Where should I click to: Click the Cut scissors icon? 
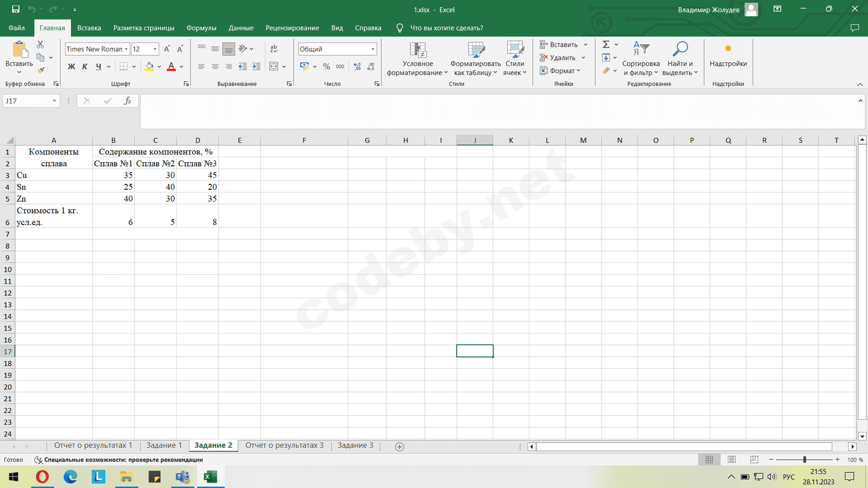[41, 44]
